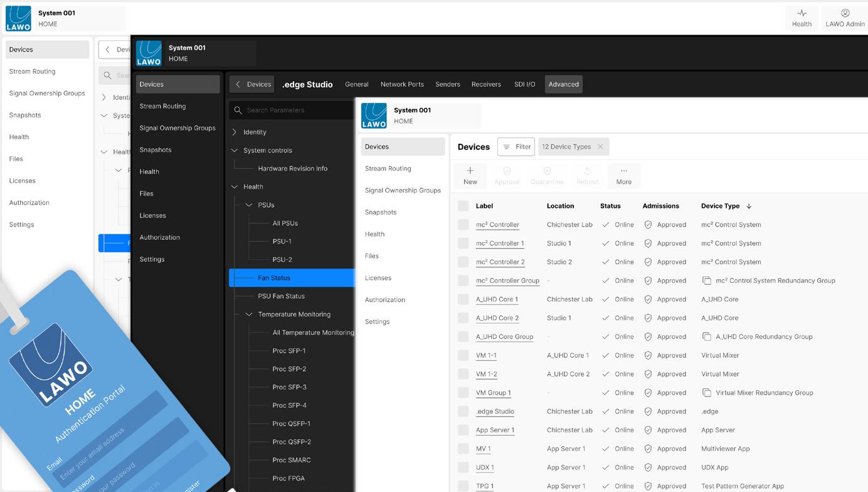Click the Search Parameters field
Screen dimensions: 868x492
click(x=291, y=110)
